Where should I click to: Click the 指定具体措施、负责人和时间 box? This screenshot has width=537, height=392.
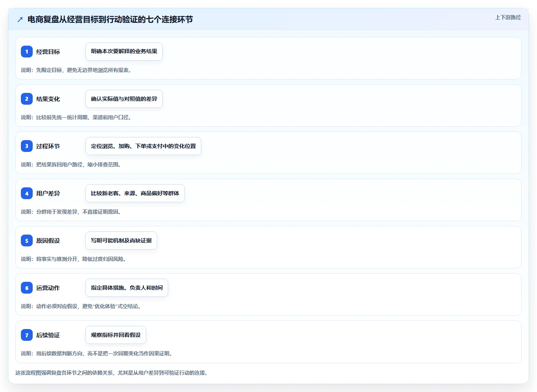127,288
